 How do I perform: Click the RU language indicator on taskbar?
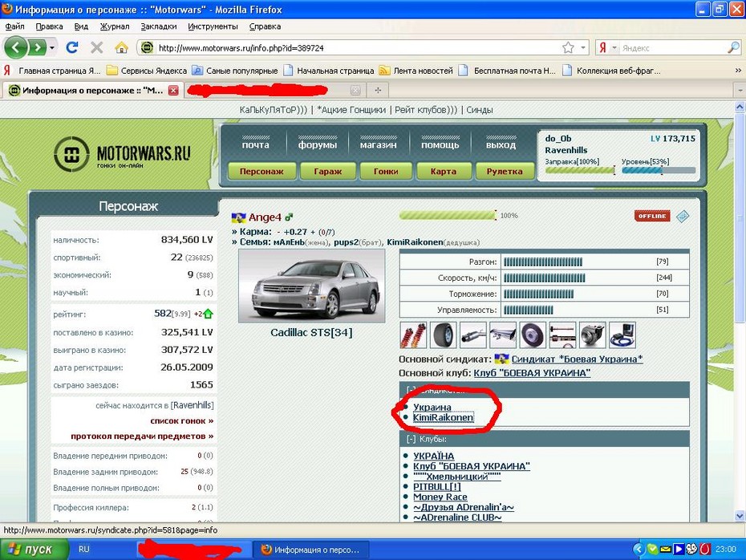[x=83, y=549]
